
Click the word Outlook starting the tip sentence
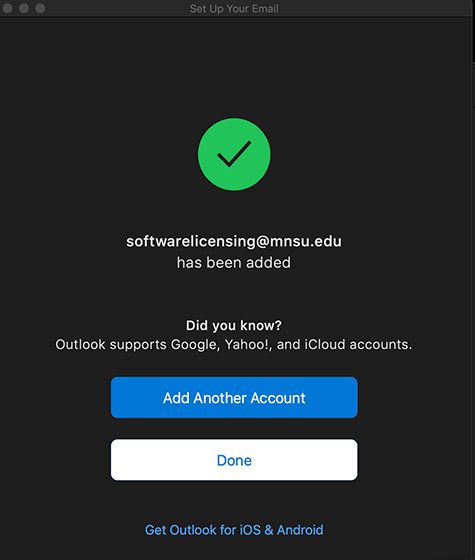click(x=80, y=345)
